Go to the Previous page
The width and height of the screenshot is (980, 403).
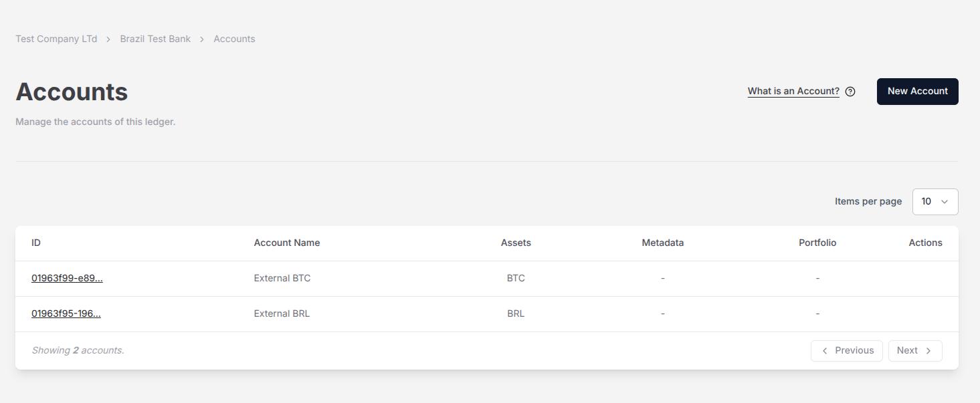(x=847, y=351)
